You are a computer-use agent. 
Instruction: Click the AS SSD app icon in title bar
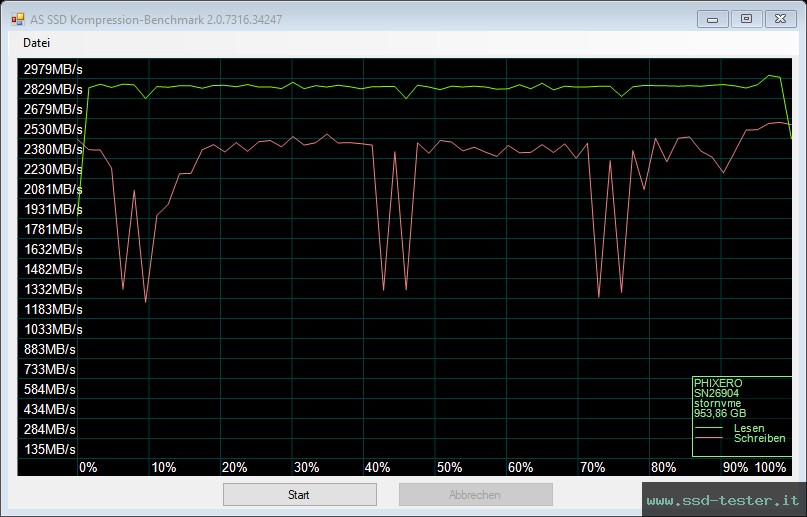(17, 20)
